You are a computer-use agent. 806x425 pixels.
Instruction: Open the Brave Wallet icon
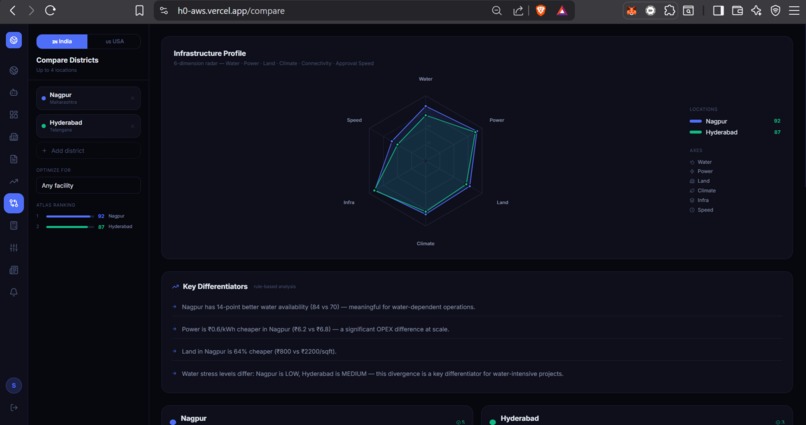click(x=737, y=10)
